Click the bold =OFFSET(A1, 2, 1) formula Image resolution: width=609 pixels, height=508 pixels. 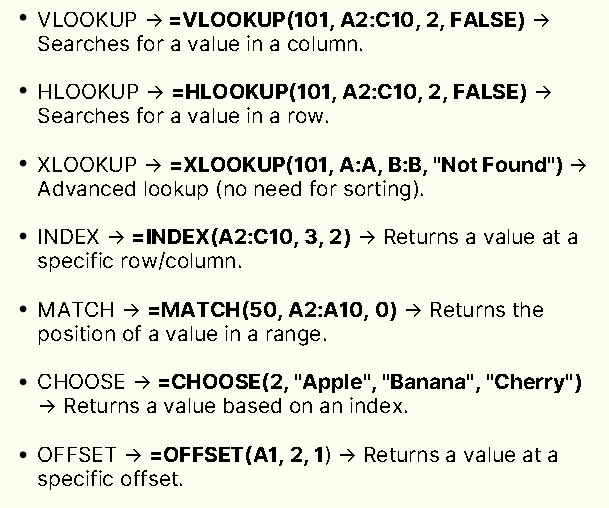tap(240, 455)
